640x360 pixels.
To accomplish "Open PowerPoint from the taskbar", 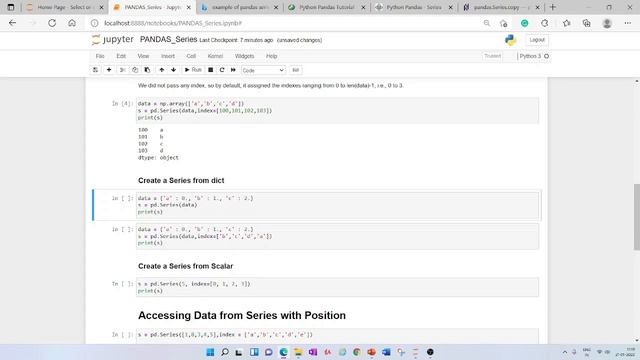I will [371, 352].
